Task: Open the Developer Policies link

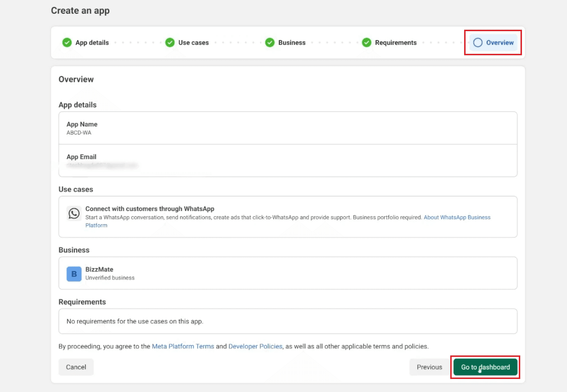Action: tap(255, 346)
